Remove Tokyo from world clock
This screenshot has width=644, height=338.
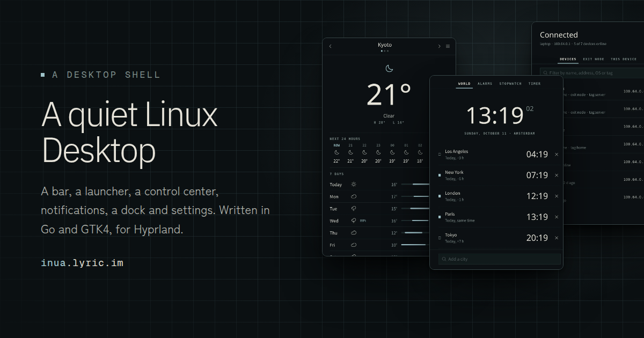pyautogui.click(x=557, y=238)
